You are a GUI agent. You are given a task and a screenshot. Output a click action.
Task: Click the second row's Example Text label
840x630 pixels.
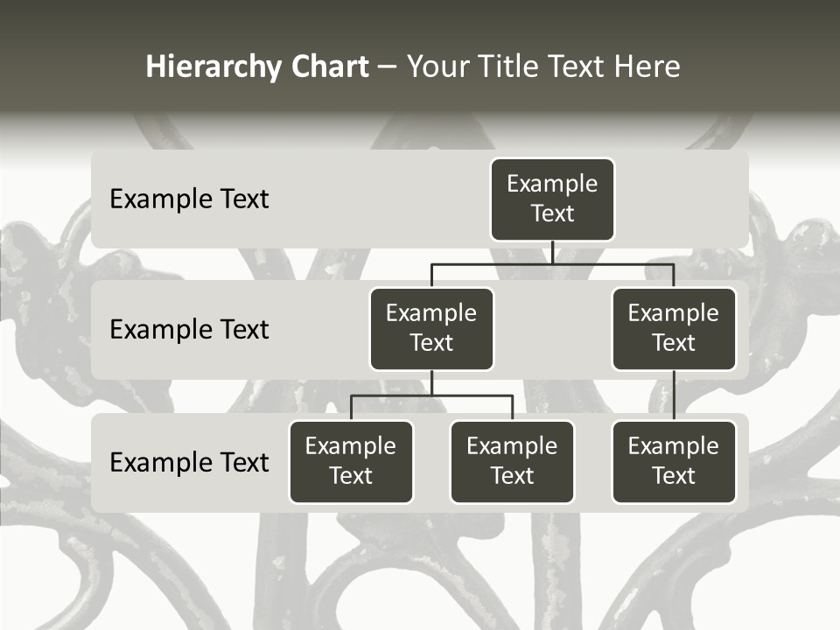pyautogui.click(x=189, y=329)
